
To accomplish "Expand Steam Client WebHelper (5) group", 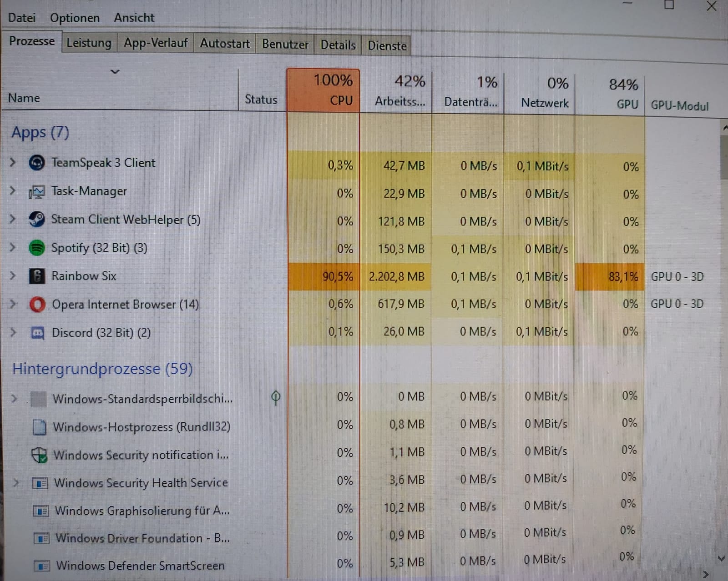I will [13, 219].
